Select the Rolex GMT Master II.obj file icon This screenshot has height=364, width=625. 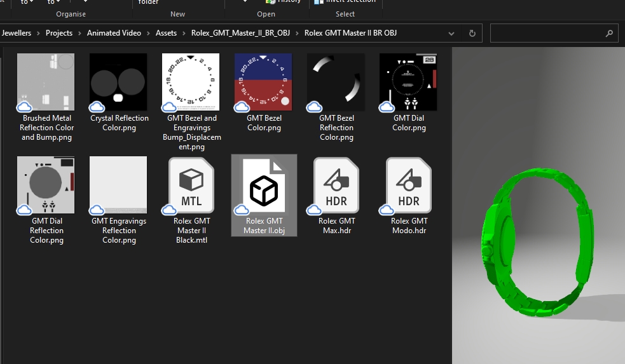tap(264, 185)
